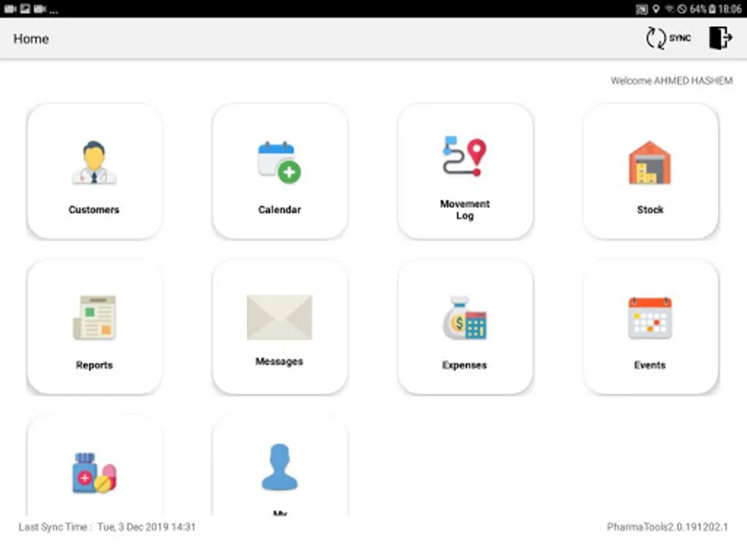This screenshot has height=560, width=747.
Task: Open the Messages envelope icon tile
Action: pyautogui.click(x=280, y=326)
